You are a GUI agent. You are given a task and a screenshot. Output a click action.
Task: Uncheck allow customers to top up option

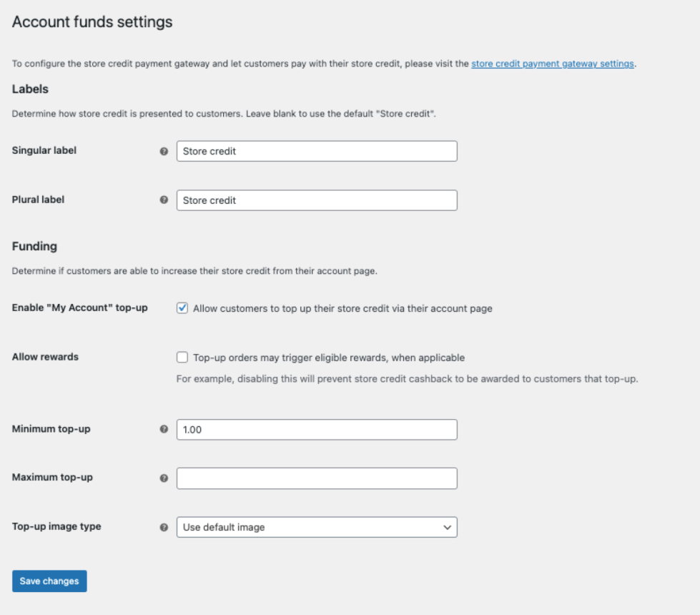click(x=182, y=307)
